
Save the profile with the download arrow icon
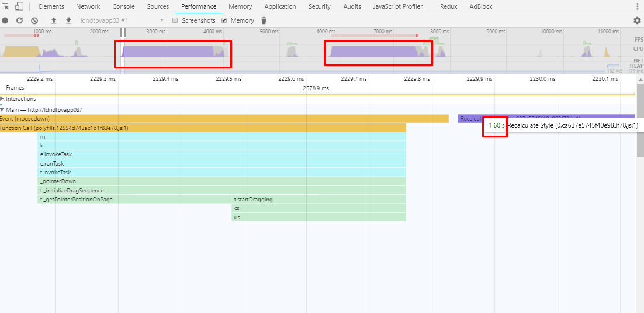click(68, 20)
